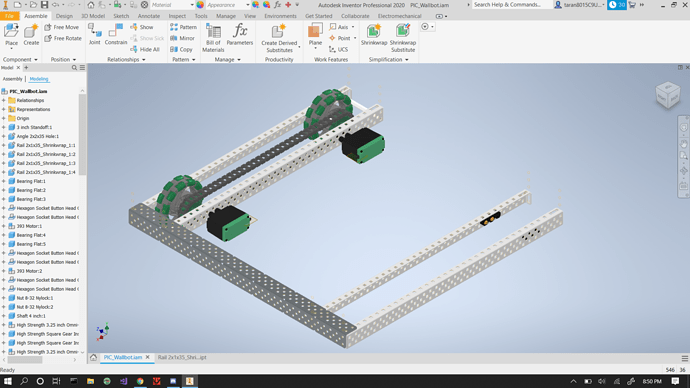Viewport: 690px width, 388px height.
Task: Select the Pattern tool
Action: point(184,27)
